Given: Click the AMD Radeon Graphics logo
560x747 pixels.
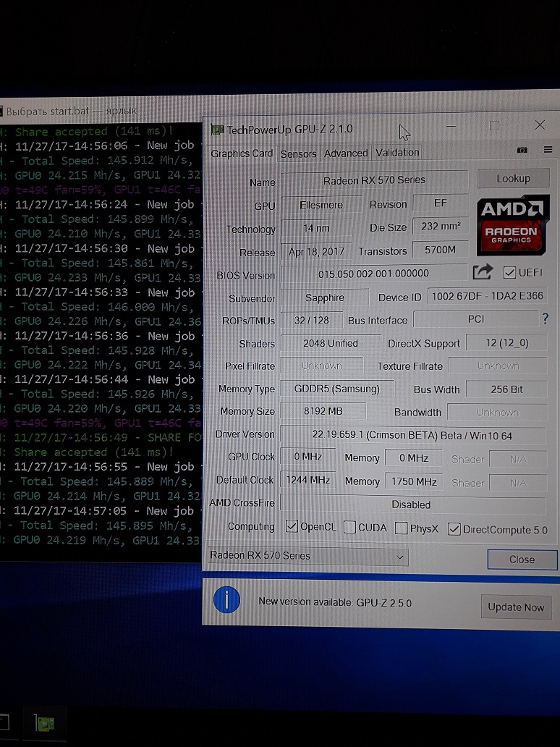Looking at the screenshot, I should tap(512, 225).
